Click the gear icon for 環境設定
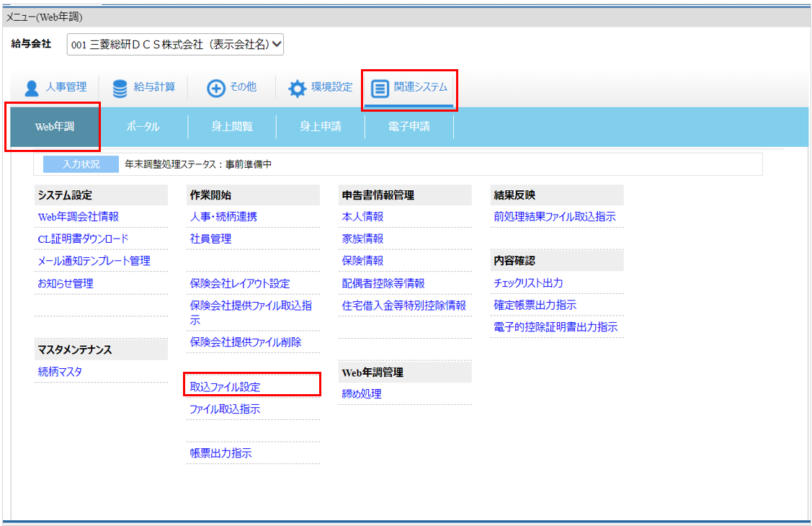 298,88
